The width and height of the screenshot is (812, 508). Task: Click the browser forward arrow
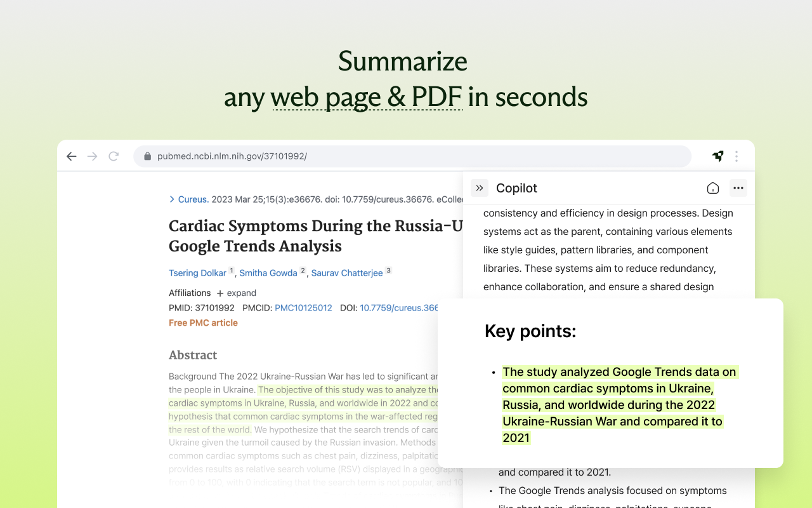pos(93,156)
